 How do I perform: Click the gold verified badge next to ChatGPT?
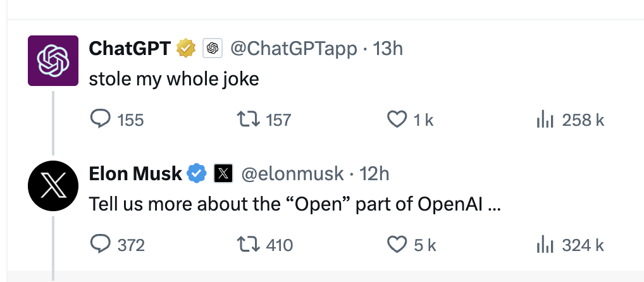click(x=186, y=49)
